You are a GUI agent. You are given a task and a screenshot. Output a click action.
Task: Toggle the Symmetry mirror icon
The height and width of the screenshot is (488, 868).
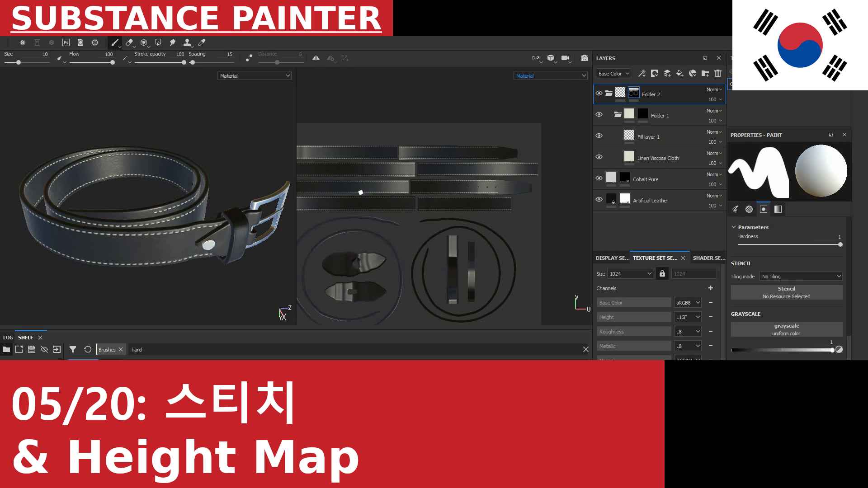pos(316,58)
